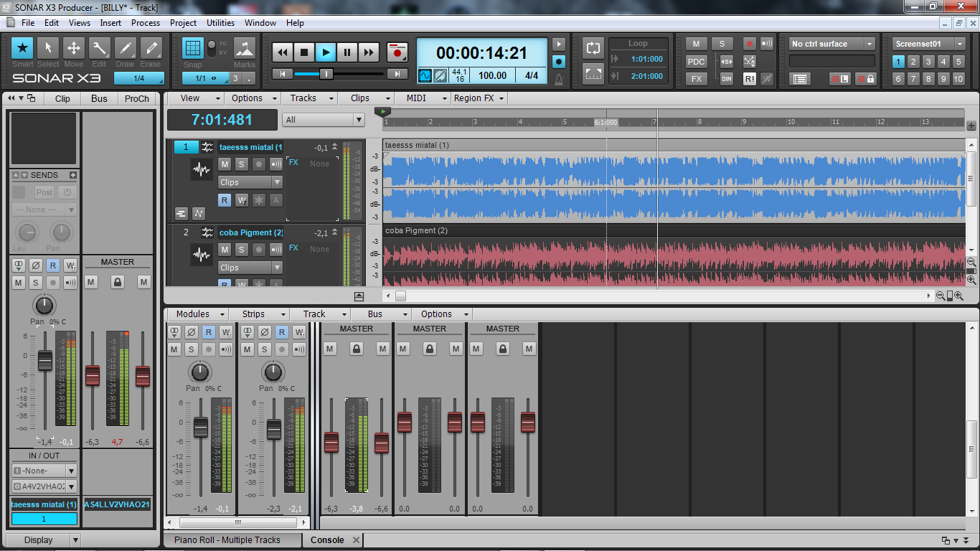This screenshot has width=980, height=551.
Task: Rewind the transport to the start
Action: (x=283, y=52)
